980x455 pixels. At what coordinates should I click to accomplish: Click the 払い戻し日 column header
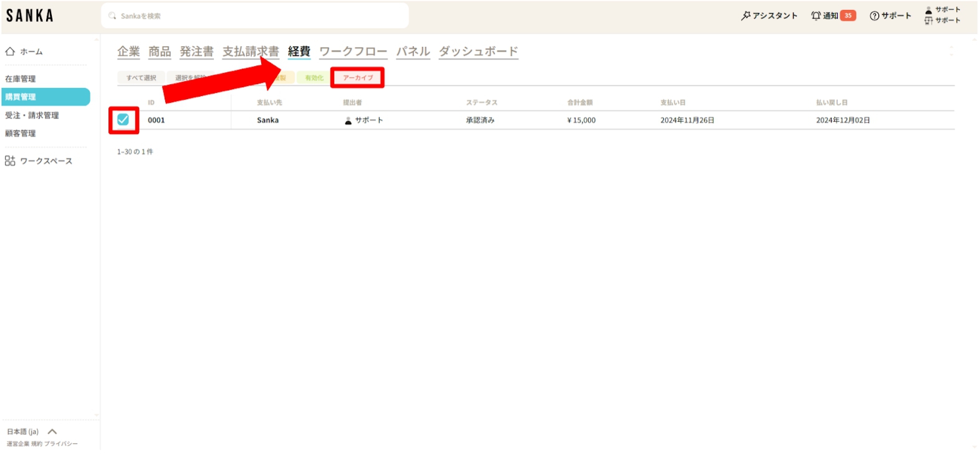[832, 103]
